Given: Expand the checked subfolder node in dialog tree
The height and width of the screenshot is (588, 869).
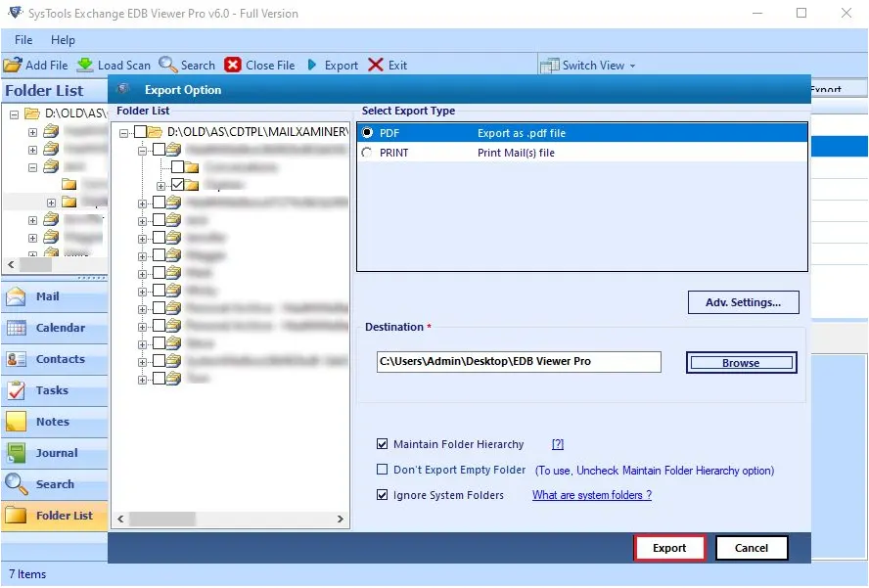Looking at the screenshot, I should tap(160, 186).
